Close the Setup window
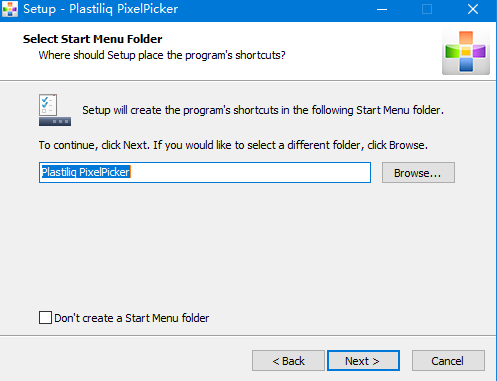The image size is (497, 381). (x=473, y=9)
